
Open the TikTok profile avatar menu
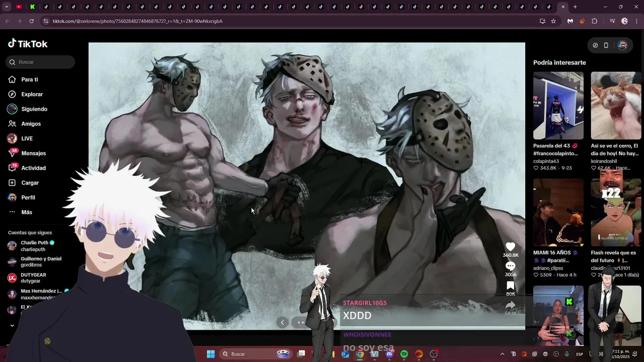(x=622, y=45)
